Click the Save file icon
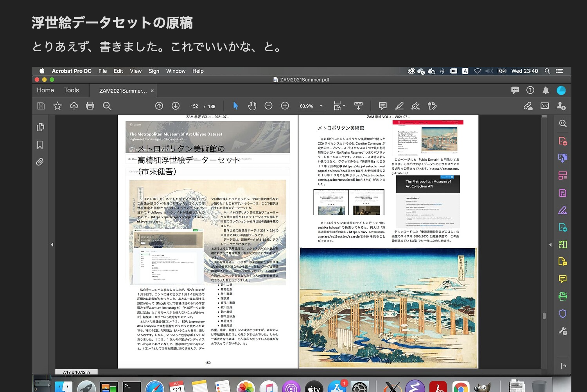 click(41, 106)
